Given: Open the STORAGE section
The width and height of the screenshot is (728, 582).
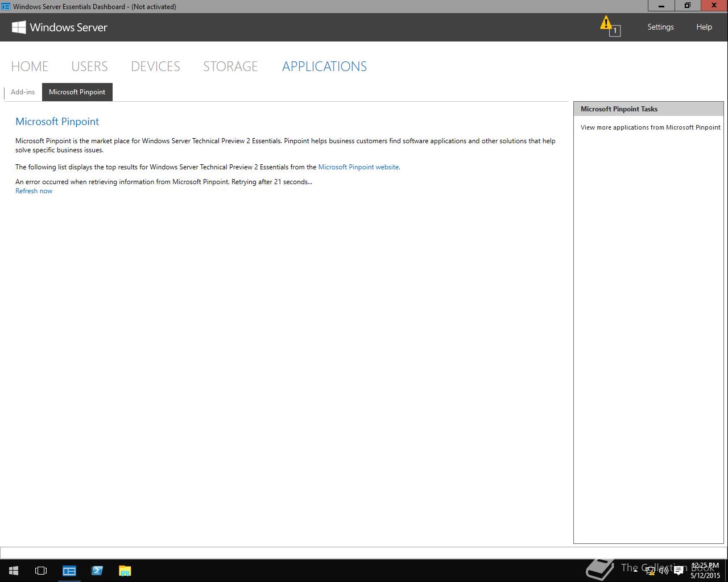Looking at the screenshot, I should pyautogui.click(x=230, y=66).
